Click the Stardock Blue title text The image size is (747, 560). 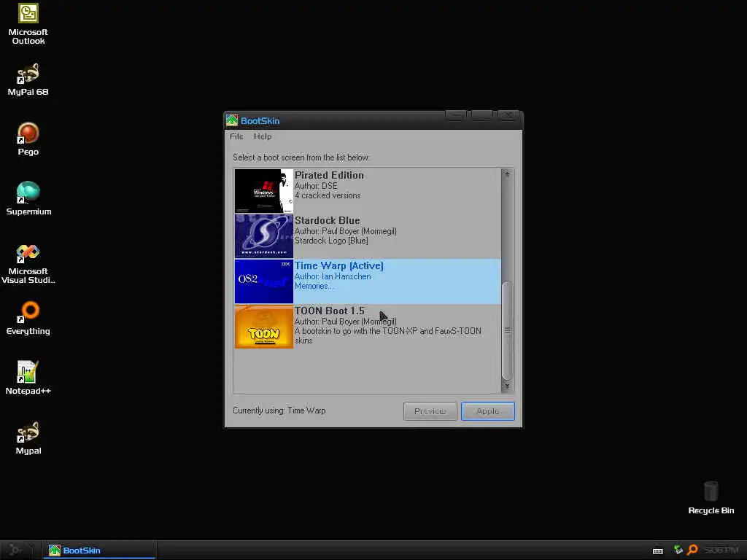[x=328, y=220]
